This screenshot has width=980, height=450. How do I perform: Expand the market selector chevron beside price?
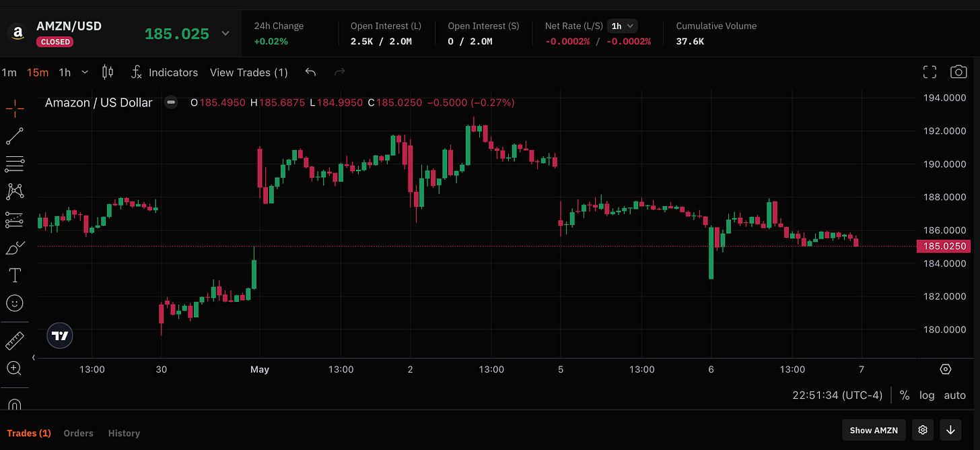click(225, 33)
